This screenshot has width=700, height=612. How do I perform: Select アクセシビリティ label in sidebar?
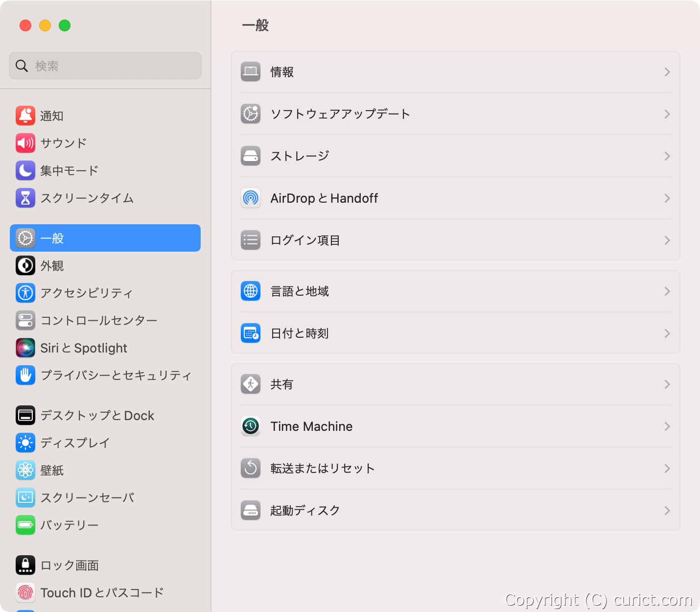[87, 293]
